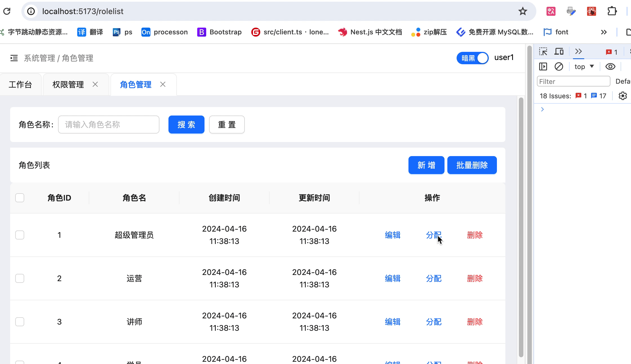
Task: Clear console with the ban icon
Action: point(559,66)
